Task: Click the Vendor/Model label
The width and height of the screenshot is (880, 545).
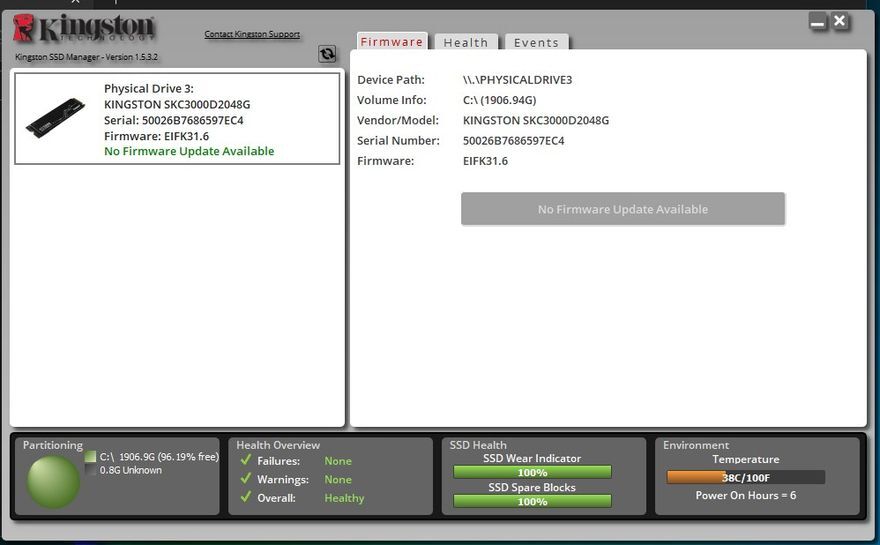Action: coord(398,120)
